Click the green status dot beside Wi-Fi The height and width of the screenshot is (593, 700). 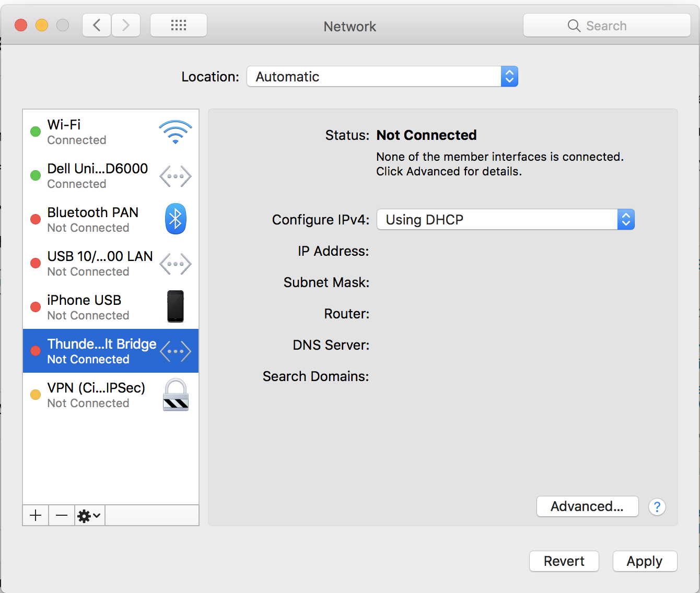pyautogui.click(x=36, y=132)
